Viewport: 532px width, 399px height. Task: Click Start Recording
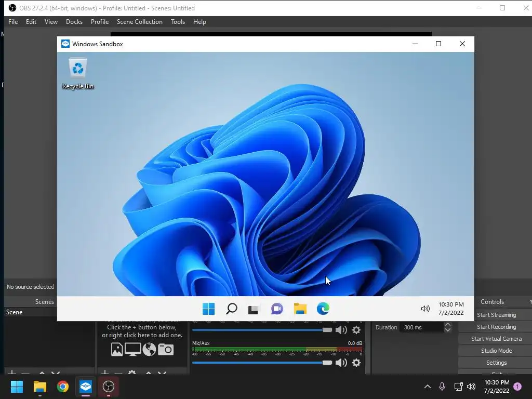496,327
